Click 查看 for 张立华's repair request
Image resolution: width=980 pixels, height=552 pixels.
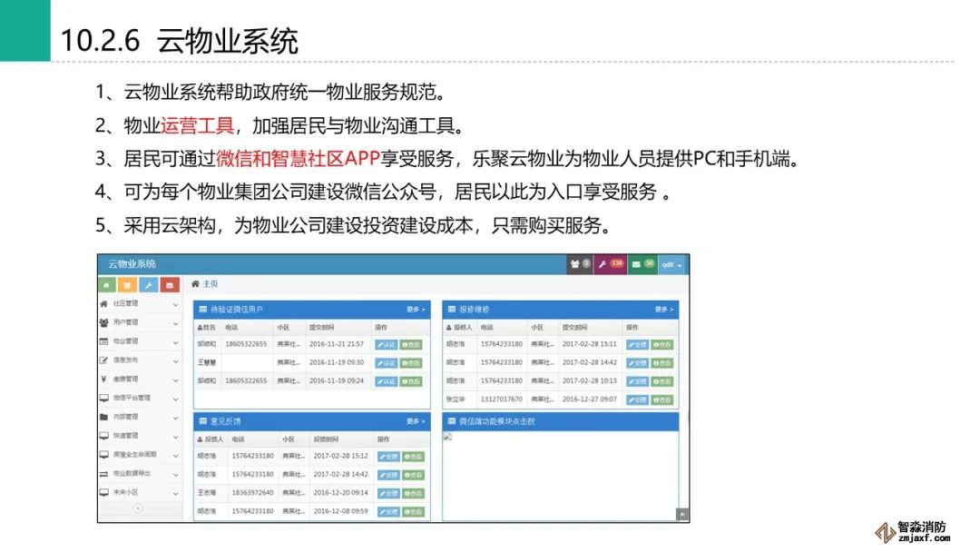[x=662, y=399]
